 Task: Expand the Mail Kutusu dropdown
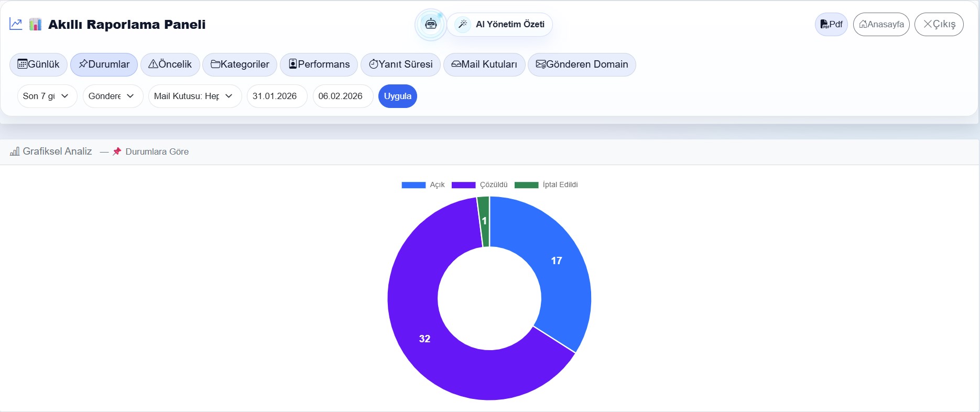point(194,96)
